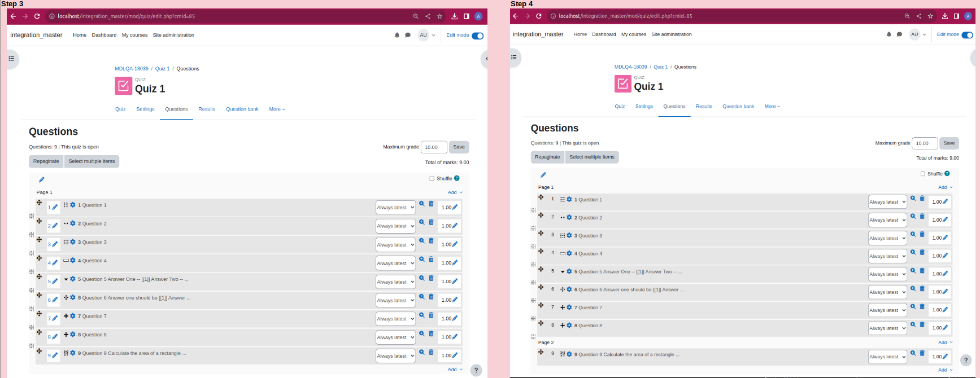The width and height of the screenshot is (980, 378).
Task: Enable Shuffle checkbox in Step 3
Action: (x=432, y=179)
